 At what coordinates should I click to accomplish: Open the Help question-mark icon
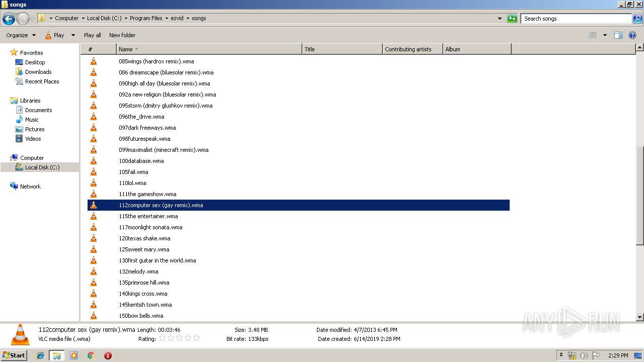(632, 35)
